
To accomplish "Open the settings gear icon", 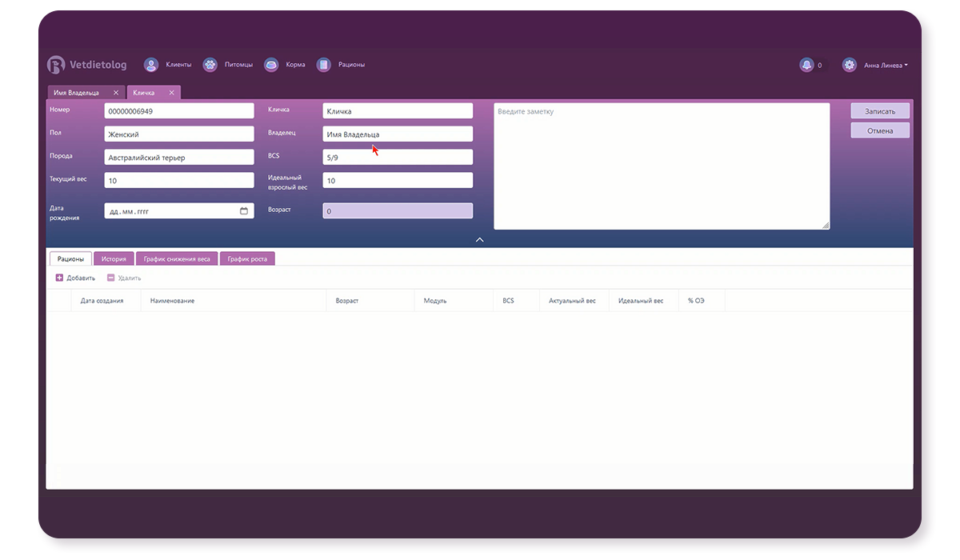I will click(x=850, y=65).
